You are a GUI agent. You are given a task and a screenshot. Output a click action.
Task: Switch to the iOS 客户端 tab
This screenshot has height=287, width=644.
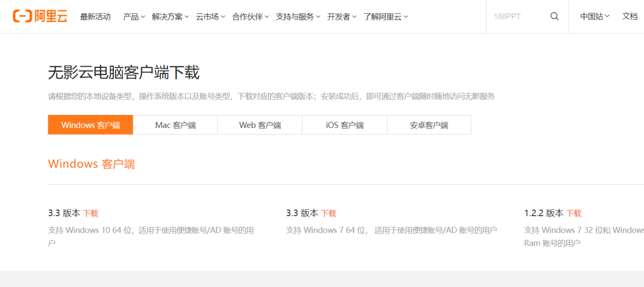345,124
